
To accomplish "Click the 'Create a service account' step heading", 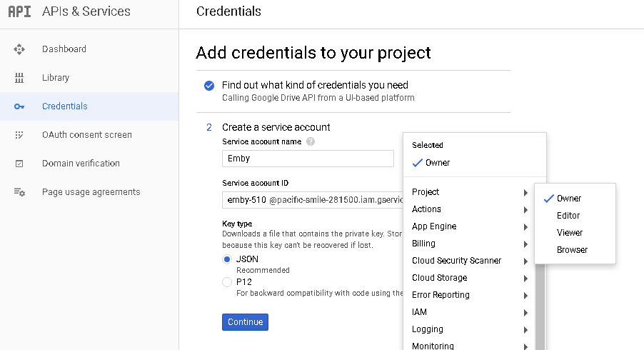I will [276, 127].
